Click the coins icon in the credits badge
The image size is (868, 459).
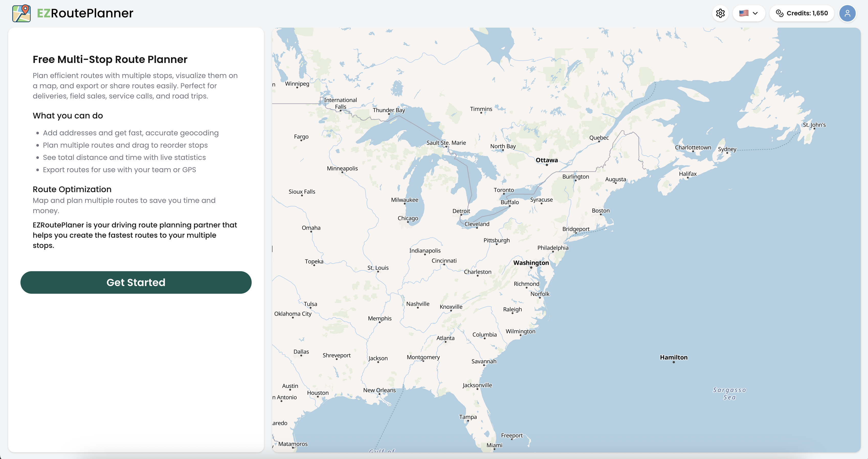pyautogui.click(x=779, y=13)
